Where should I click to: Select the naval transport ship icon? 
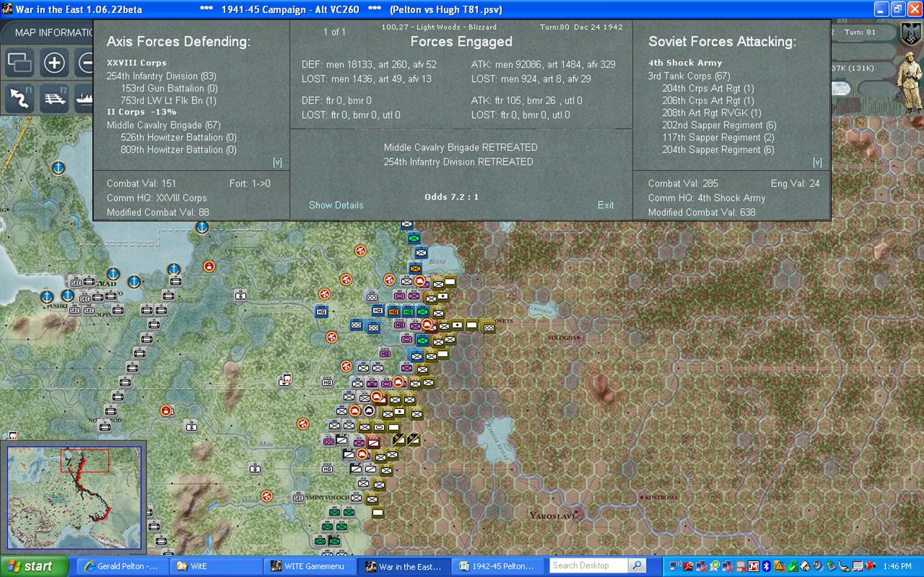tap(85, 98)
